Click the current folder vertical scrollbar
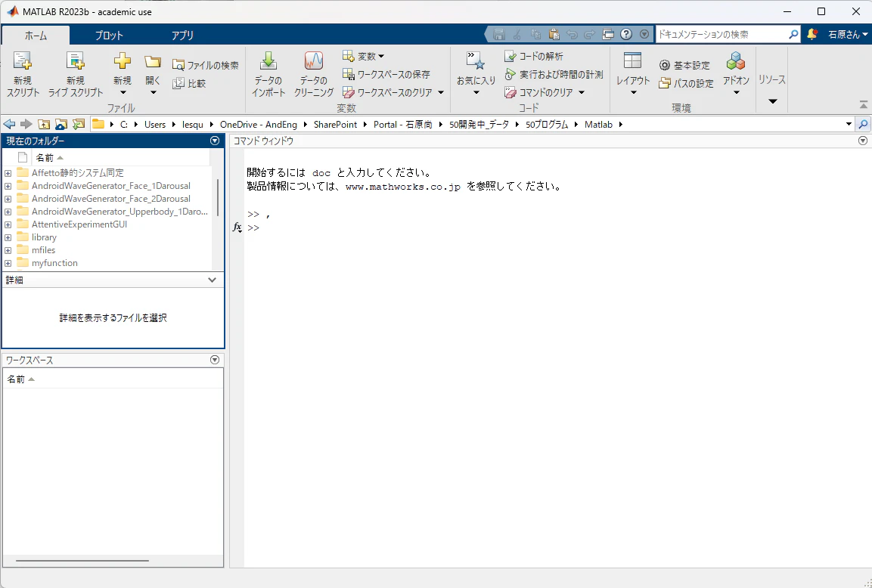The height and width of the screenshot is (588, 872). [x=218, y=197]
